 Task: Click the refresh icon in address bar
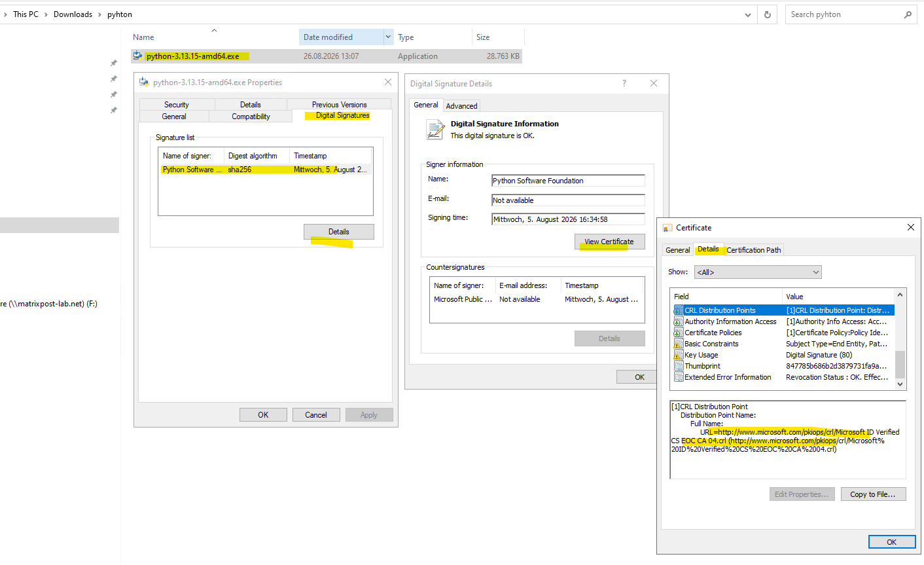[768, 14]
